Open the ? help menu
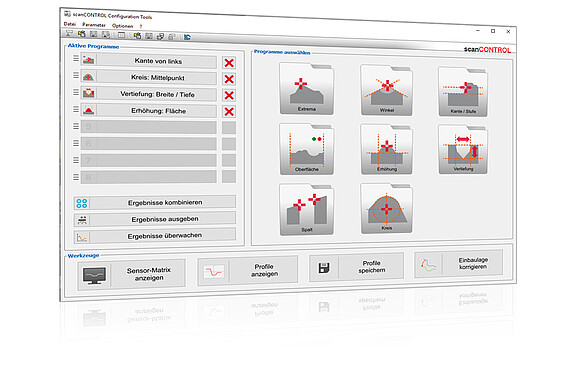The height and width of the screenshot is (384, 576). [x=140, y=26]
